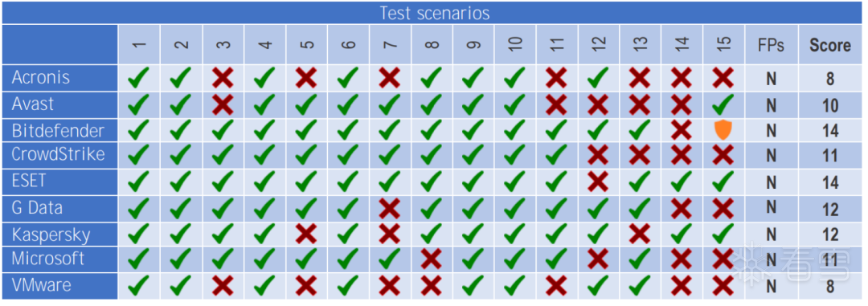Click ESET's score value of 14
868x306 pixels.
point(830,182)
